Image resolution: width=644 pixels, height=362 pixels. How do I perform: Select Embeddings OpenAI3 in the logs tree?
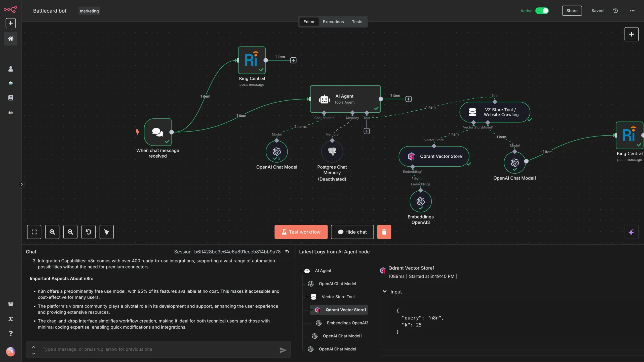point(347,323)
